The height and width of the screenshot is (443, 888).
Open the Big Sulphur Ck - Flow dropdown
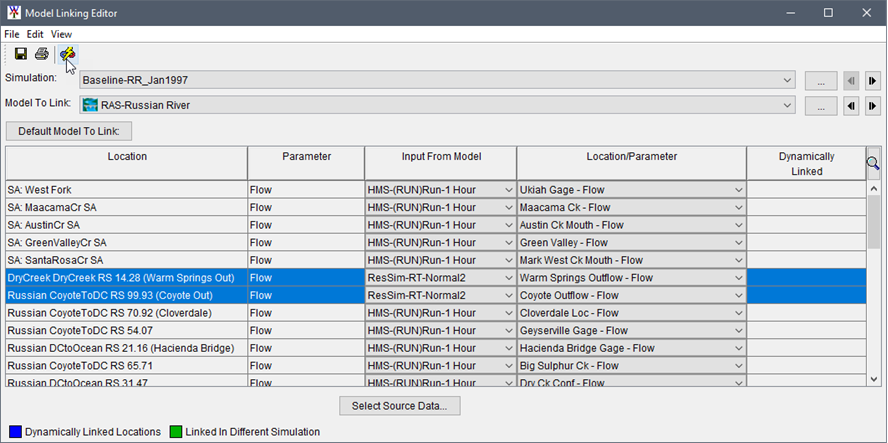[x=631, y=365]
